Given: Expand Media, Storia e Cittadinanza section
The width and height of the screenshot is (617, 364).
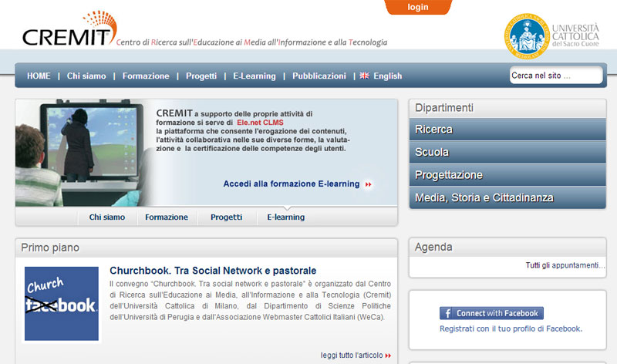Looking at the screenshot, I should tap(507, 197).
